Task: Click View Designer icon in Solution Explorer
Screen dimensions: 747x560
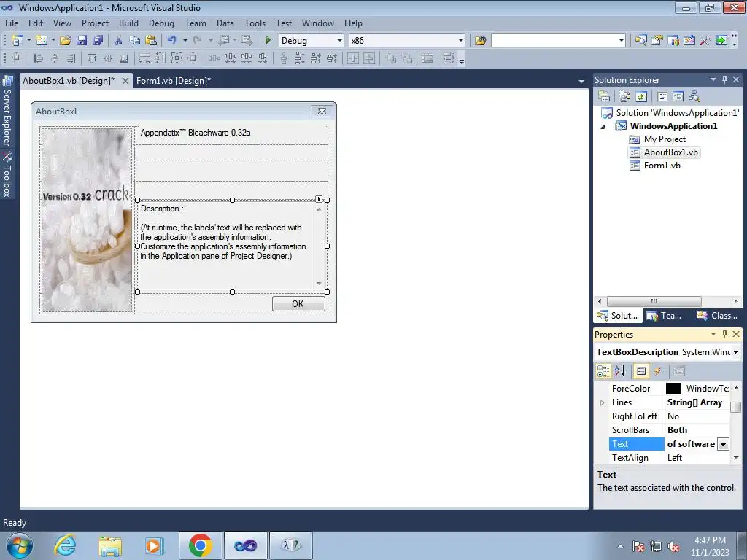Action: (678, 97)
